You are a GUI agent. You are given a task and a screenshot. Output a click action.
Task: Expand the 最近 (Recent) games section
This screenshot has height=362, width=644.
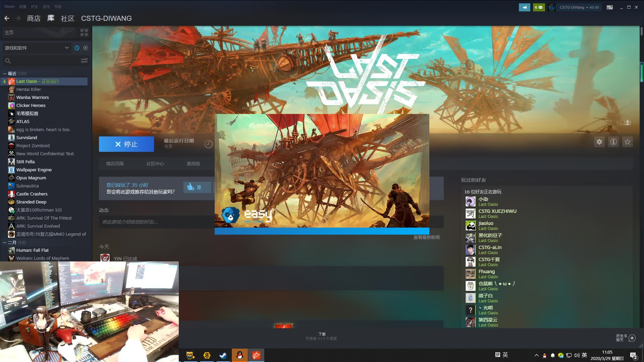pyautogui.click(x=5, y=73)
